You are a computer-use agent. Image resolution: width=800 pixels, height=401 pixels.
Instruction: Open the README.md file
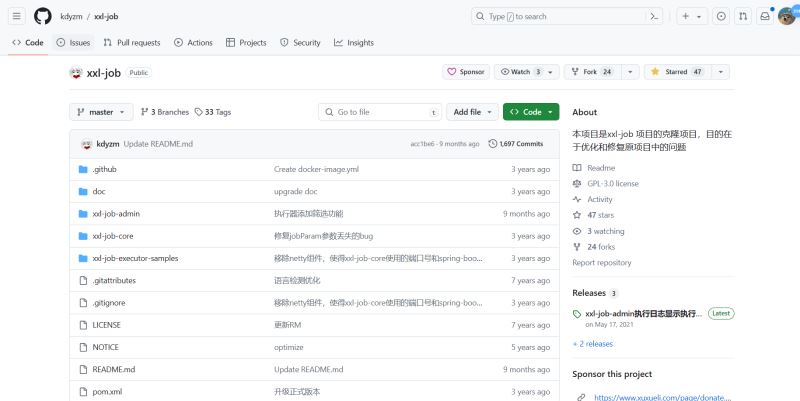[x=114, y=369]
